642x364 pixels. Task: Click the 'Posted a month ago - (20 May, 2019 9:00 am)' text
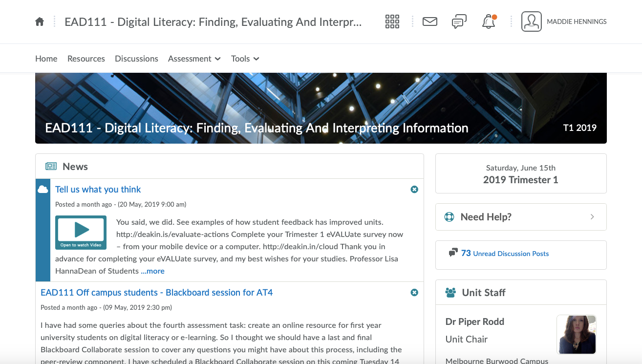tap(121, 204)
